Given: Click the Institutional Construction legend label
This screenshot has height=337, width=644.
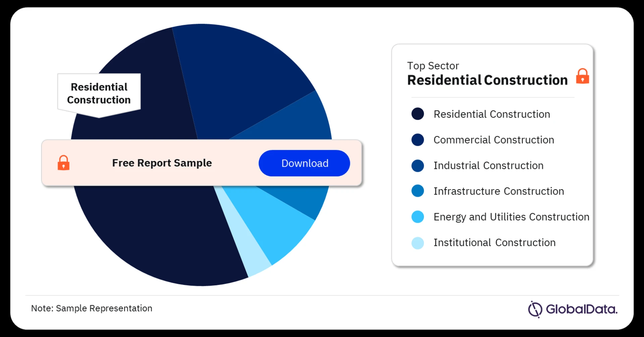Looking at the screenshot, I should coord(494,243).
